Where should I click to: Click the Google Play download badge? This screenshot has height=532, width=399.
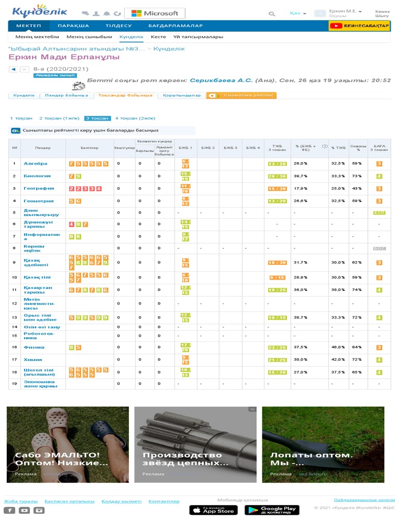click(x=272, y=510)
